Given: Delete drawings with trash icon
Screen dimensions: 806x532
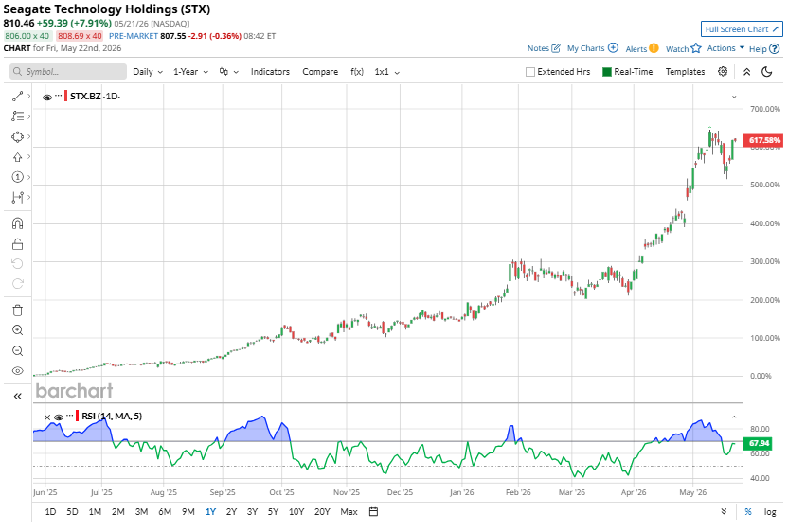Looking at the screenshot, I should tap(17, 310).
